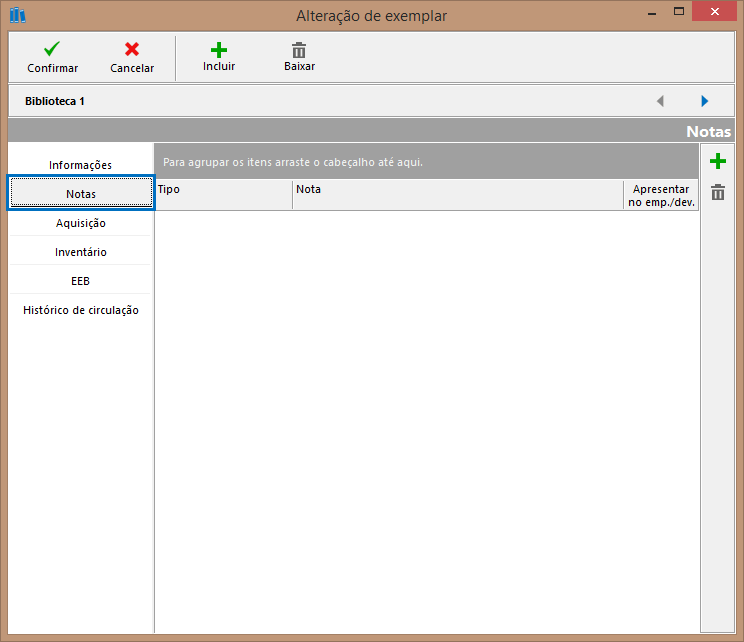The image size is (744, 642).
Task: Switch to the Aquisição section
Action: (x=81, y=223)
